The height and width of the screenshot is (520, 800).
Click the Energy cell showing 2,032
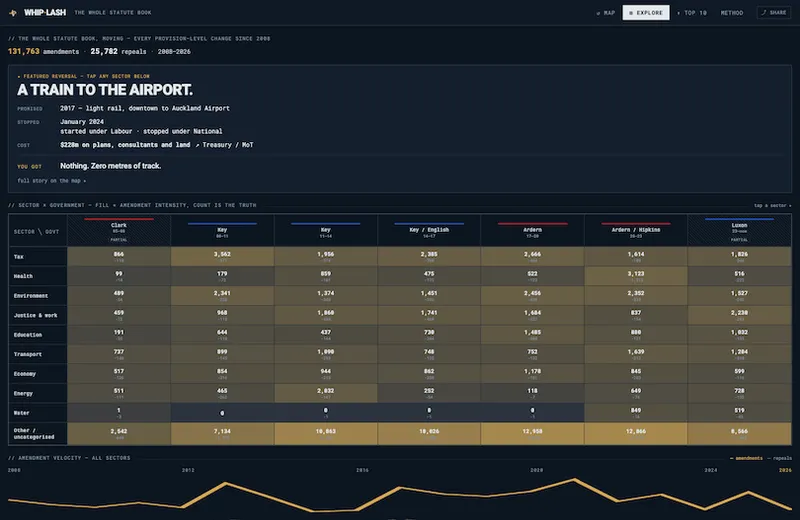[x=326, y=393]
